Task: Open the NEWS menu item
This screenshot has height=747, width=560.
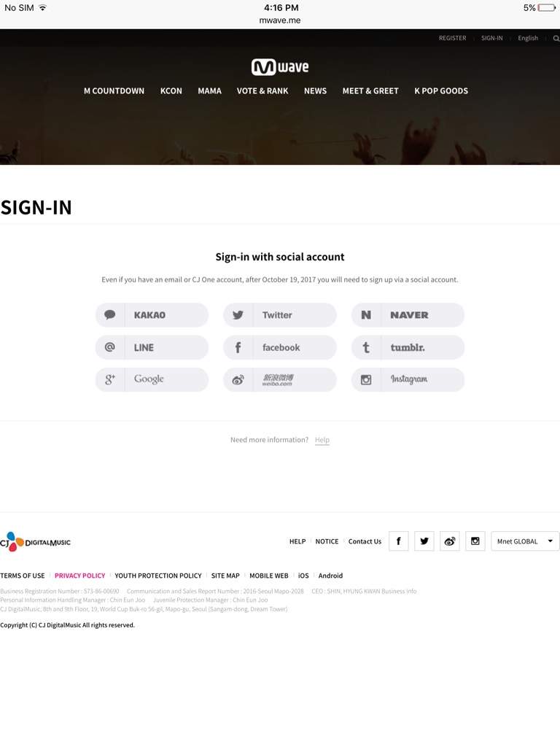Action: coord(315,90)
